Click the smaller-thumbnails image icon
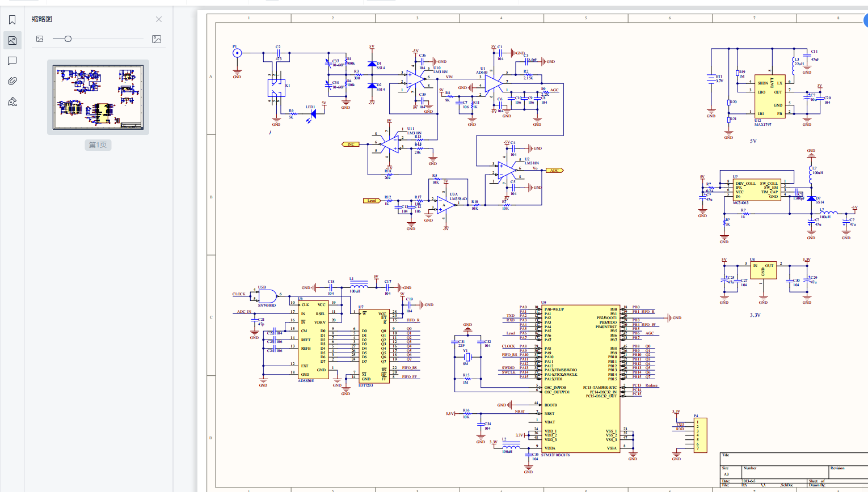Image resolution: width=868 pixels, height=492 pixels. coord(40,39)
